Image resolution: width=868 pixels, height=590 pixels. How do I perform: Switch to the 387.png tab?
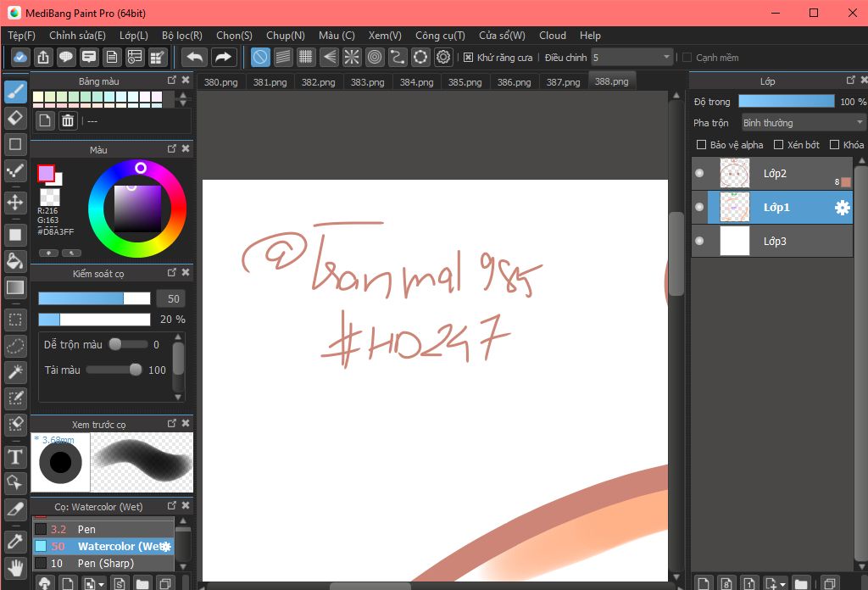tap(563, 82)
